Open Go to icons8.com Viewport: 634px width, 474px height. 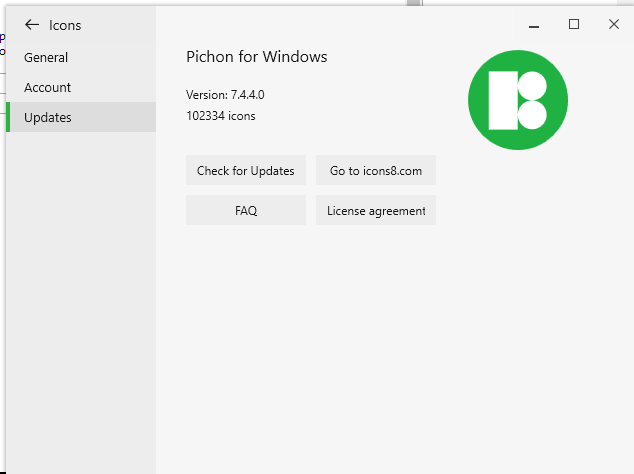click(376, 170)
